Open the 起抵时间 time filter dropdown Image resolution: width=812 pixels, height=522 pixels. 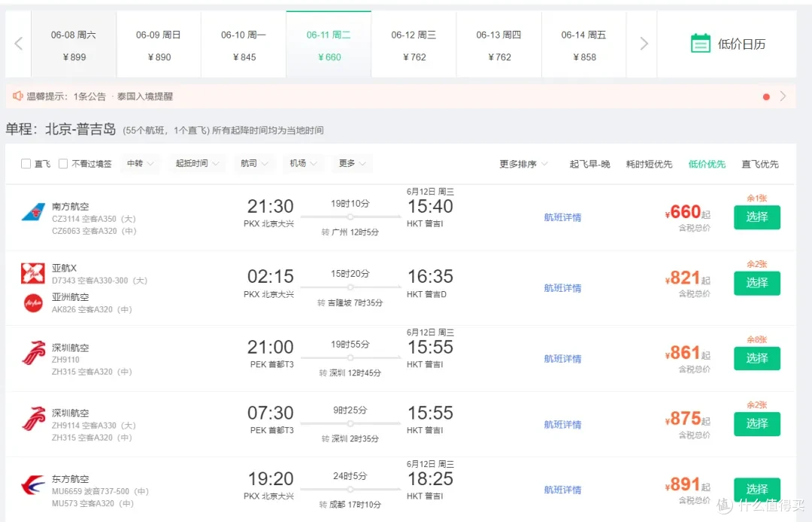coord(197,164)
